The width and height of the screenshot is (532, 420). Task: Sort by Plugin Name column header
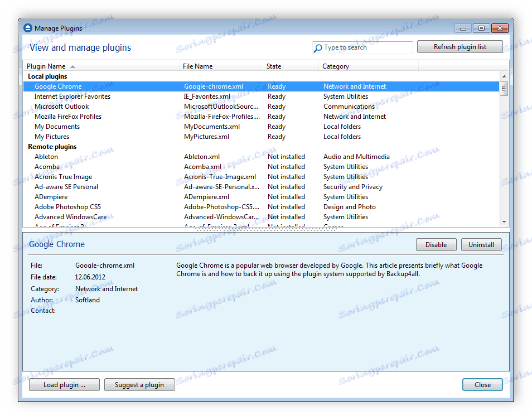pos(101,66)
